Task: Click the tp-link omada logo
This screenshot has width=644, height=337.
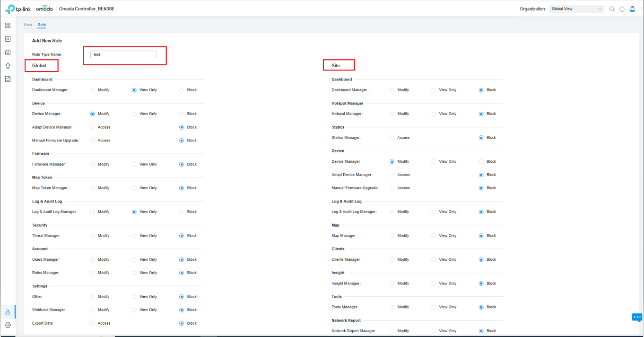Action: (29, 9)
